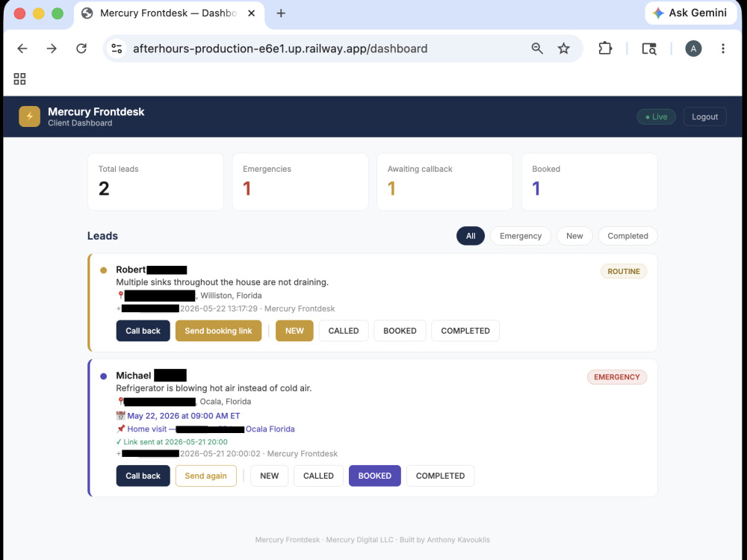Select the All leads filter
The height and width of the screenshot is (560, 747).
[x=470, y=236]
